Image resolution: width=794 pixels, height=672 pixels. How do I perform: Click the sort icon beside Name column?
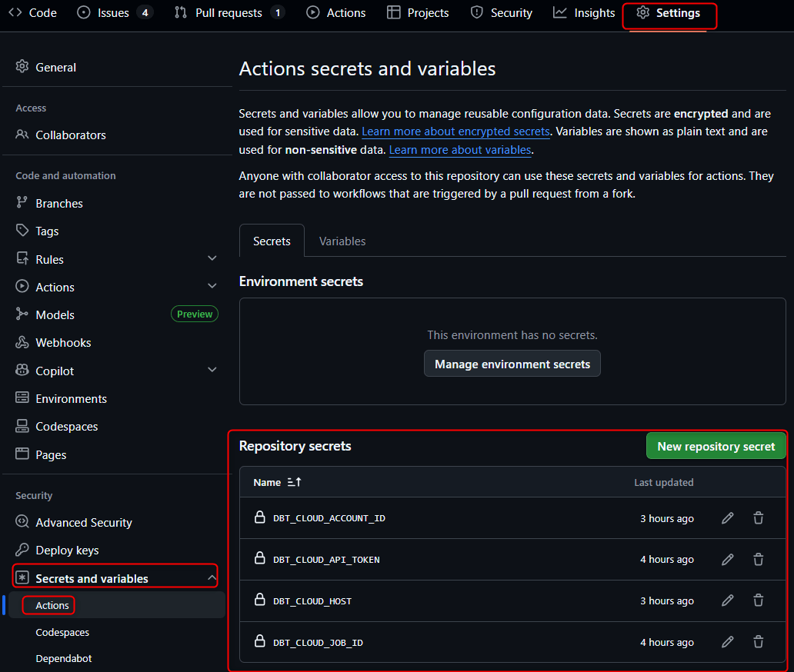pos(294,482)
